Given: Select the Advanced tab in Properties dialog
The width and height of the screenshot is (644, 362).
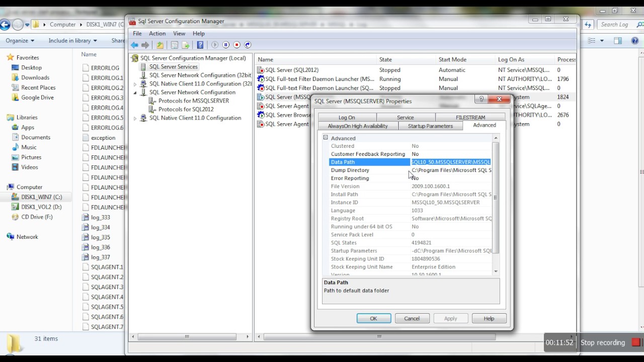Looking at the screenshot, I should click(485, 125).
